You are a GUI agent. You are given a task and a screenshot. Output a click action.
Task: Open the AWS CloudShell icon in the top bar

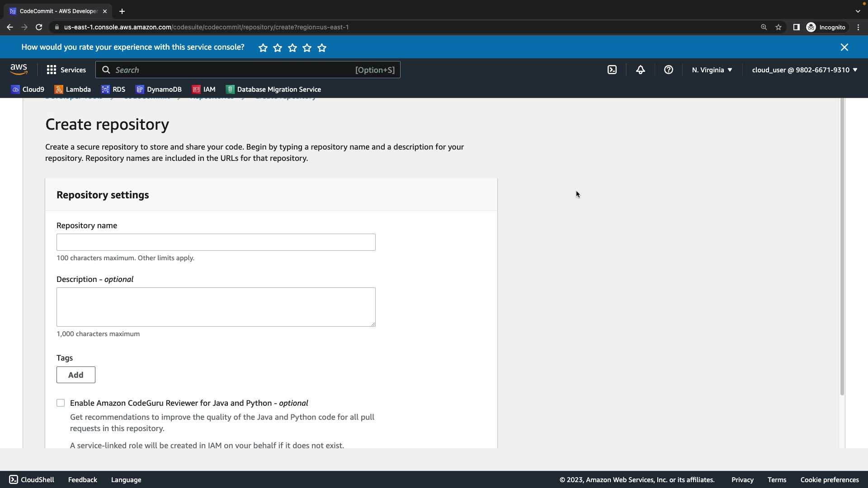pyautogui.click(x=612, y=70)
